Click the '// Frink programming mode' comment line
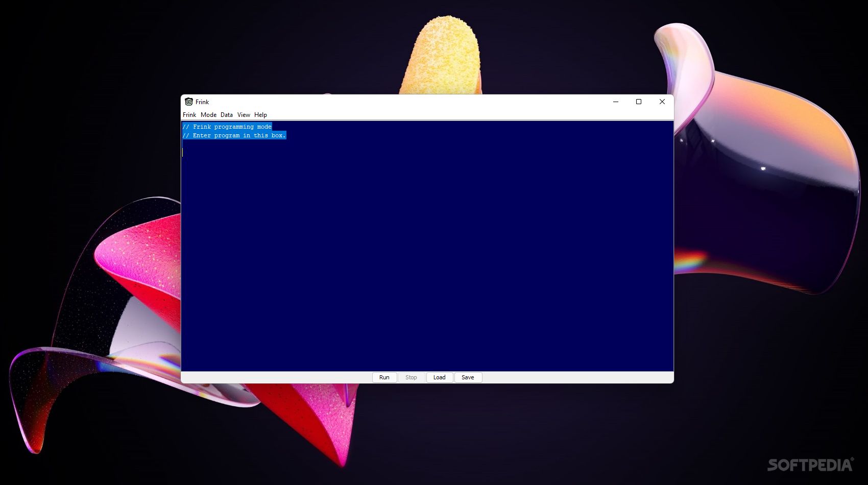The width and height of the screenshot is (868, 485). click(x=227, y=127)
